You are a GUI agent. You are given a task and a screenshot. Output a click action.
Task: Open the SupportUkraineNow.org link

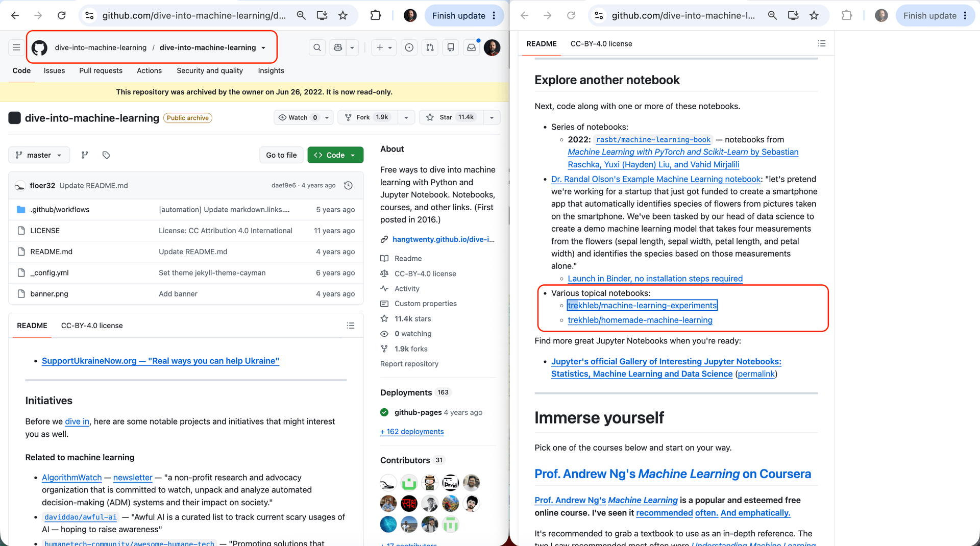click(x=160, y=361)
